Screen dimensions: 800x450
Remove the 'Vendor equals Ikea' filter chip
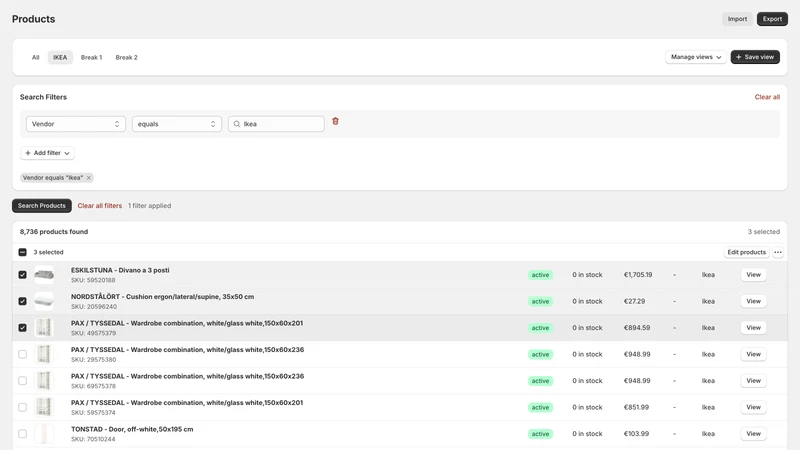point(89,178)
